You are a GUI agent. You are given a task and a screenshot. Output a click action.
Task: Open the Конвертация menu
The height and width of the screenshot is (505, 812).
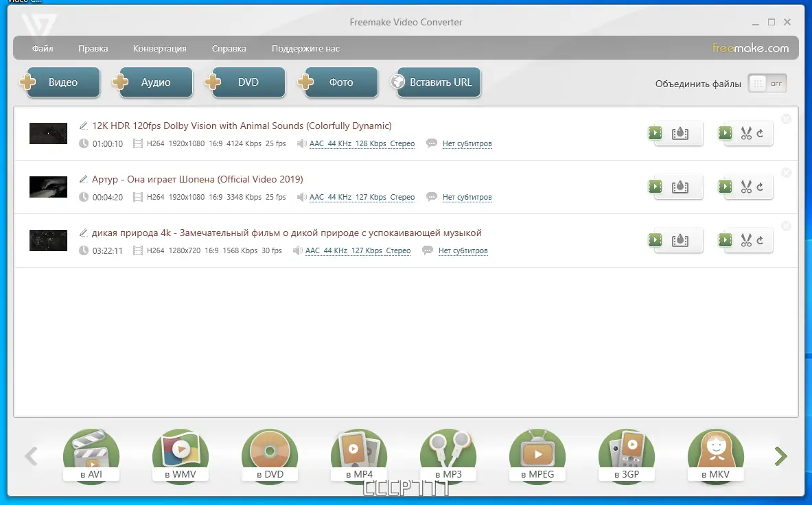pos(159,48)
